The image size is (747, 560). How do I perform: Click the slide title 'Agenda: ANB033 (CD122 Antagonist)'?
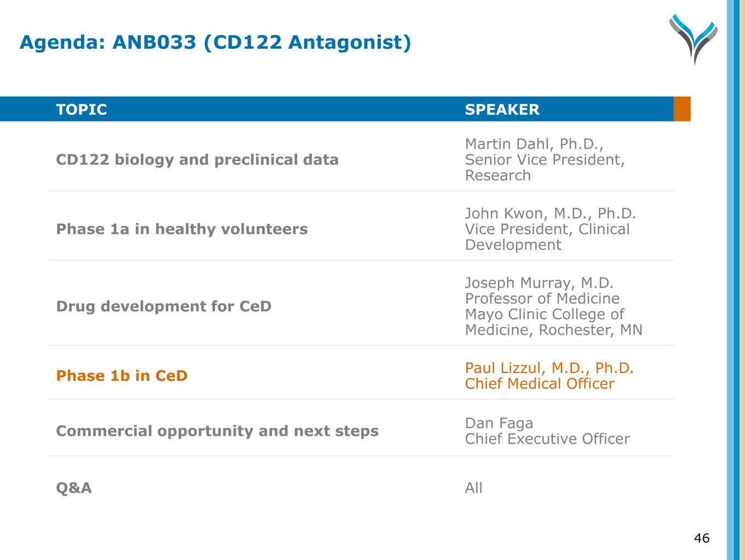point(215,42)
